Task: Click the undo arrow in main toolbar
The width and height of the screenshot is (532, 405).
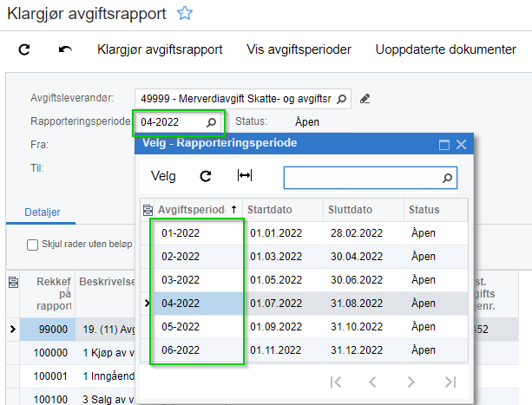Action: pos(65,49)
